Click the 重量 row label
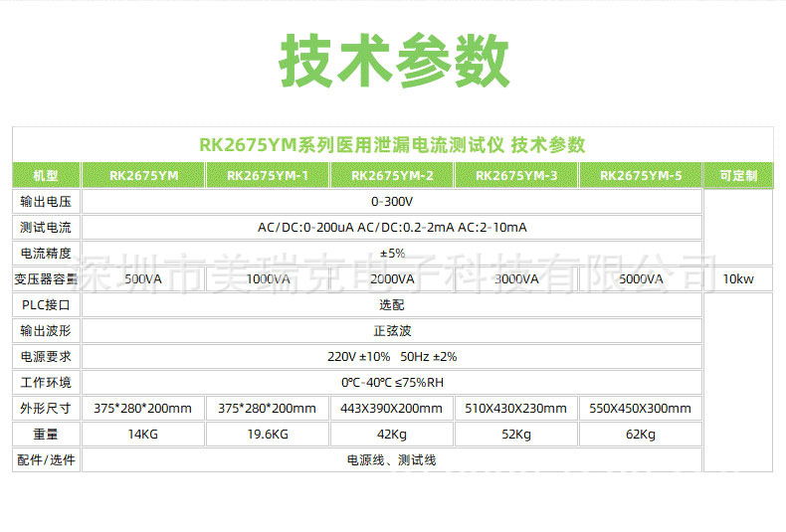This screenshot has width=786, height=532. [x=46, y=435]
